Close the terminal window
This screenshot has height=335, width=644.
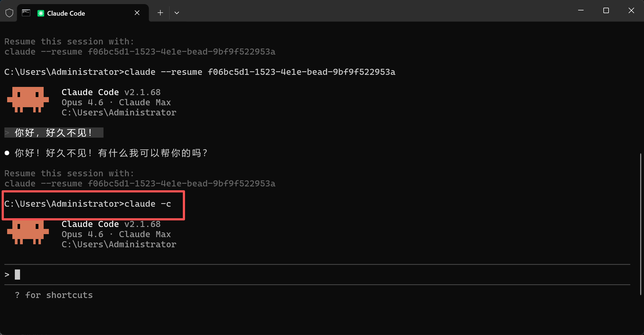pos(631,10)
